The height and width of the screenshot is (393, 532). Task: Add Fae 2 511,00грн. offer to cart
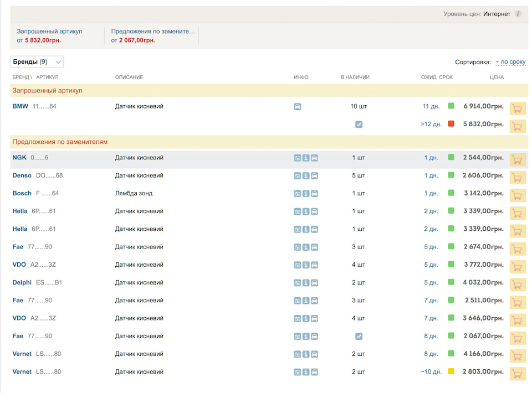[x=518, y=303]
